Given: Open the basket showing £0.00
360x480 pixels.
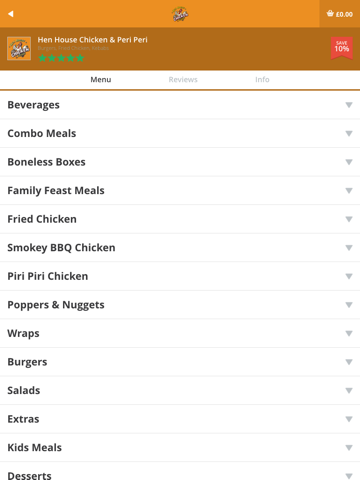Looking at the screenshot, I should coord(340,14).
